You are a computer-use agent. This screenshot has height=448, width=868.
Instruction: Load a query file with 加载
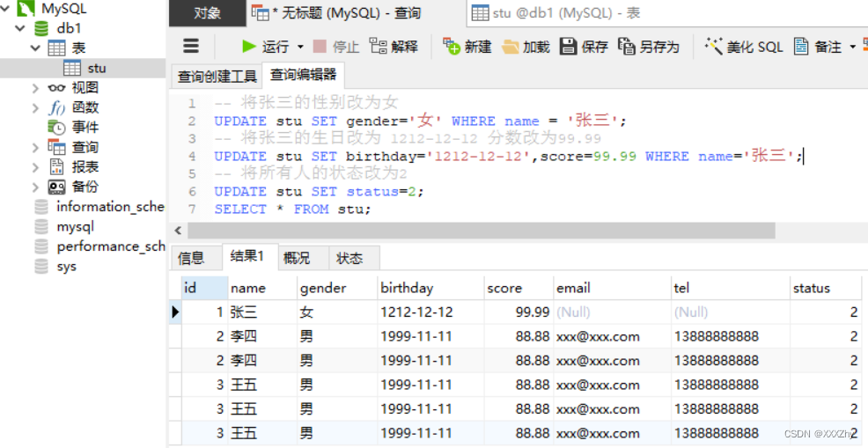click(x=526, y=47)
